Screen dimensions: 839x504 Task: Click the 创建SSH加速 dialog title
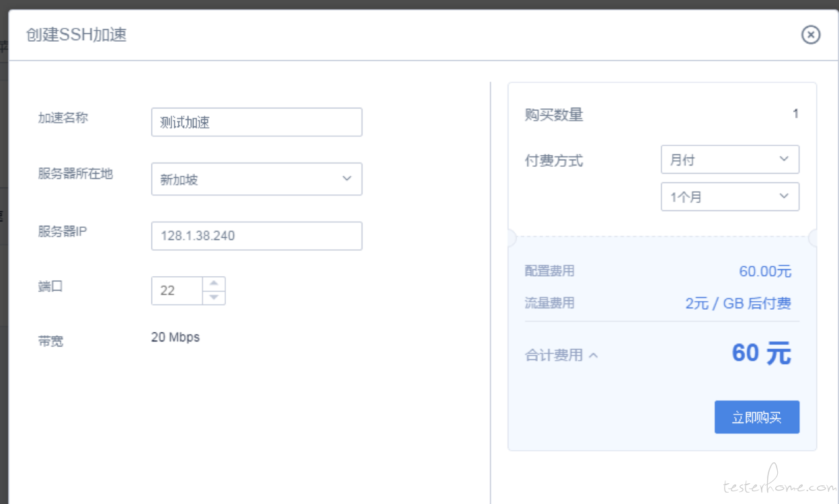pyautogui.click(x=76, y=35)
